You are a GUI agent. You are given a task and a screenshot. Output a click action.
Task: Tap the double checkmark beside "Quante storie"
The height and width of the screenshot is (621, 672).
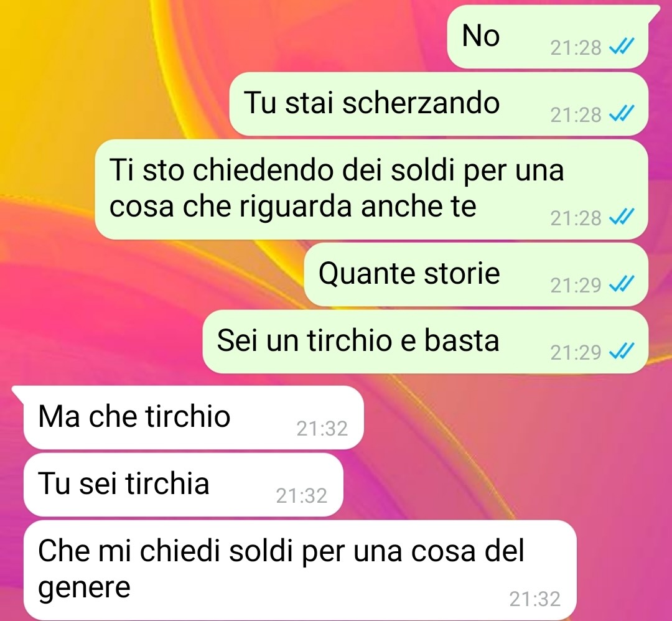(622, 284)
